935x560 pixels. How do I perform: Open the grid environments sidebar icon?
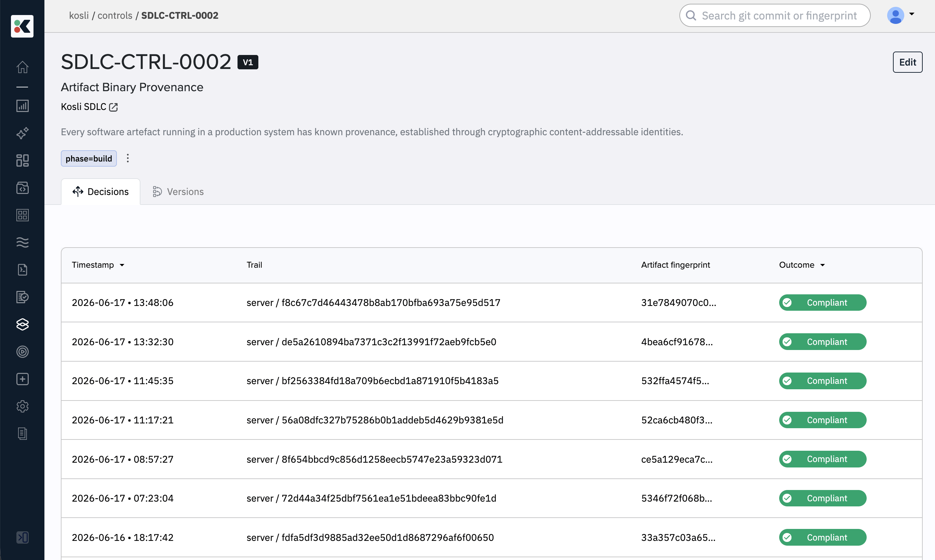tap(22, 215)
